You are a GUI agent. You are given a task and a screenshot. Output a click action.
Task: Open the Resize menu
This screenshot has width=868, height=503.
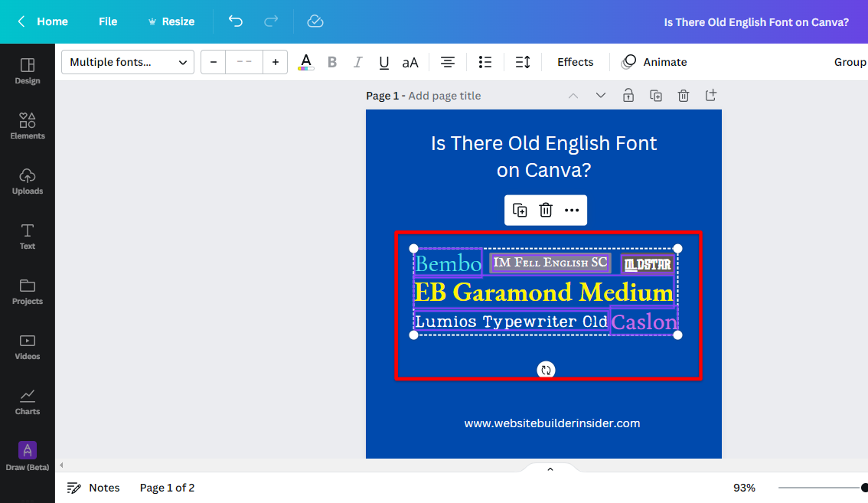pyautogui.click(x=171, y=21)
